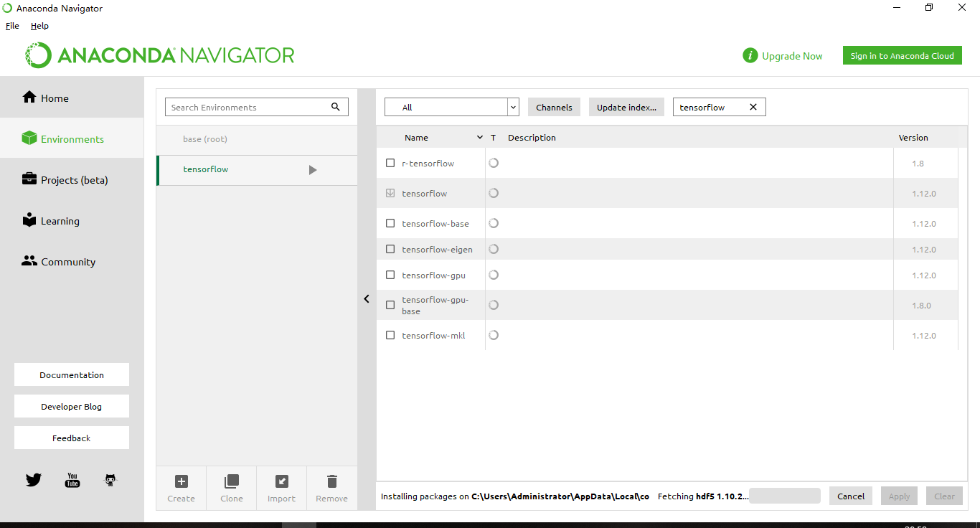
Task: Click the GitHub icon at bottom left
Action: point(110,480)
